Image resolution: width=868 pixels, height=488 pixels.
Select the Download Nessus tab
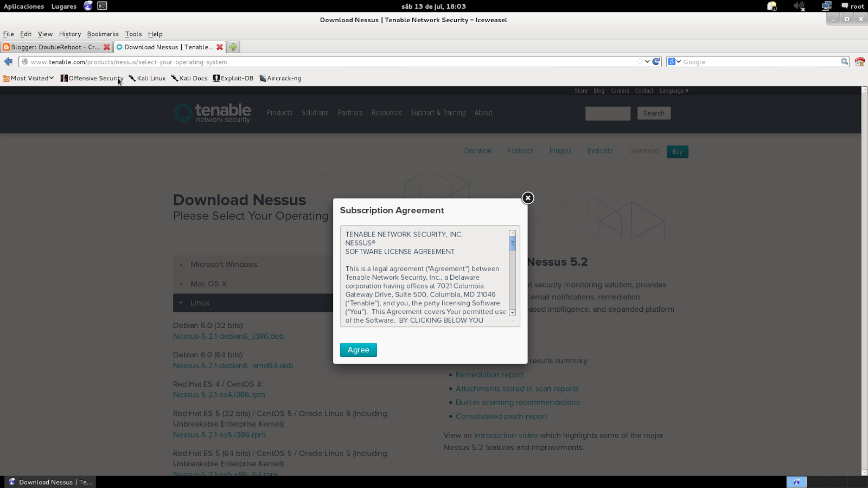pyautogui.click(x=170, y=47)
